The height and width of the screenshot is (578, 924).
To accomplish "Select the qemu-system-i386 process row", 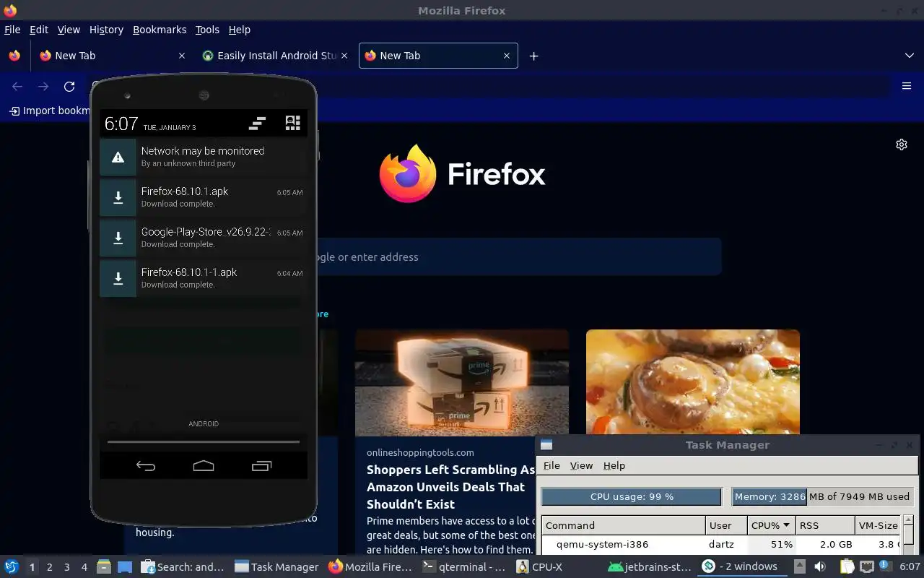I will pyautogui.click(x=721, y=544).
